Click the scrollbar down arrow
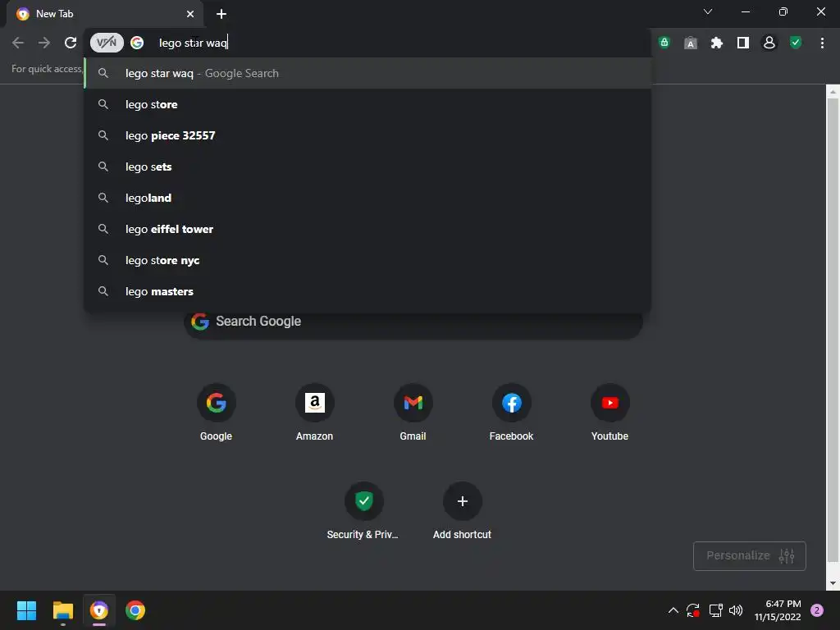The width and height of the screenshot is (840, 630). pyautogui.click(x=833, y=583)
